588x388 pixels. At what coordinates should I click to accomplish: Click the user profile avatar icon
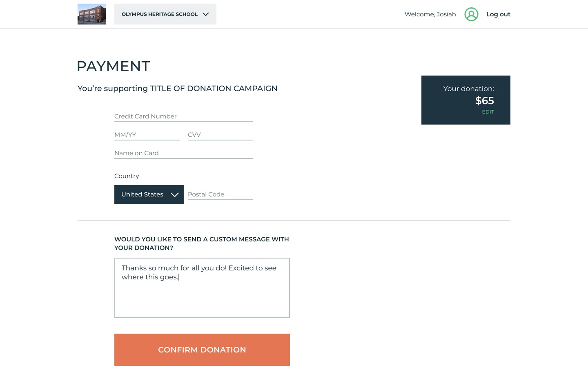(471, 14)
